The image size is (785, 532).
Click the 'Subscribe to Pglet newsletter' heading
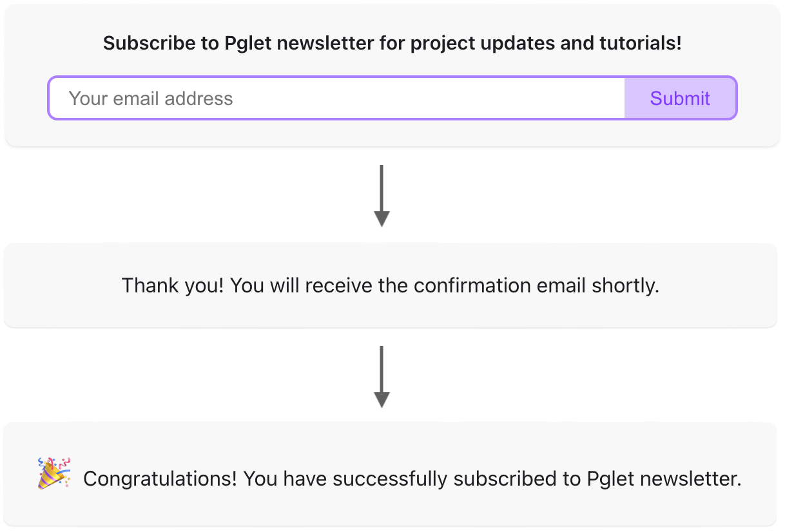[392, 43]
